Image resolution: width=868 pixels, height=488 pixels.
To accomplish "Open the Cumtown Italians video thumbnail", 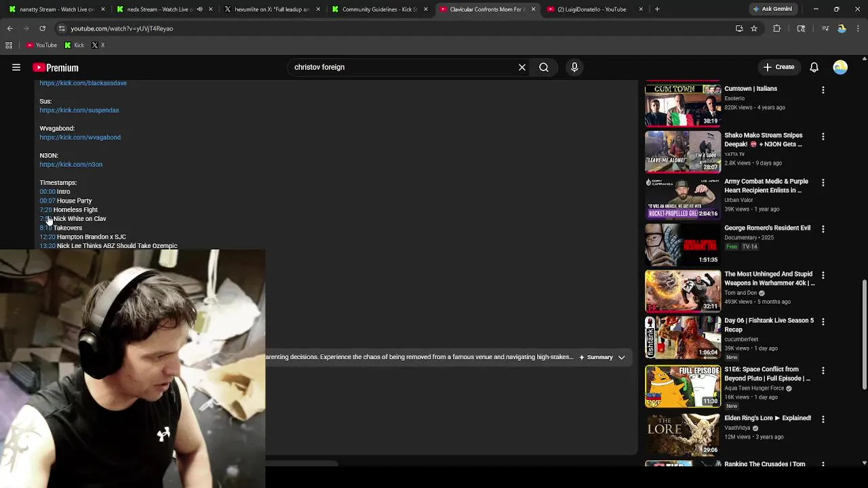I will (683, 105).
